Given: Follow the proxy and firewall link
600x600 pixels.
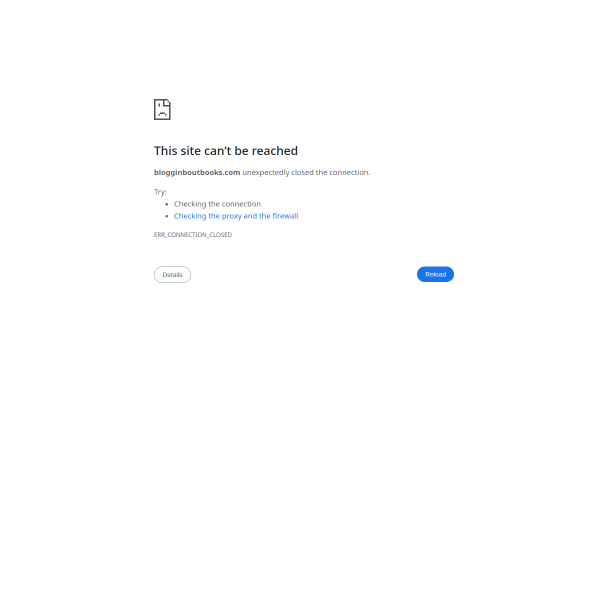Looking at the screenshot, I should pyautogui.click(x=236, y=216).
